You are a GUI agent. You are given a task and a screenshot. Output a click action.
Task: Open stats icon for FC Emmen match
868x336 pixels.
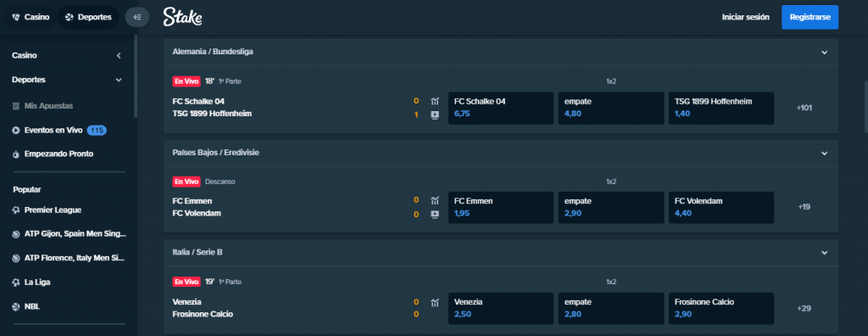(x=435, y=200)
